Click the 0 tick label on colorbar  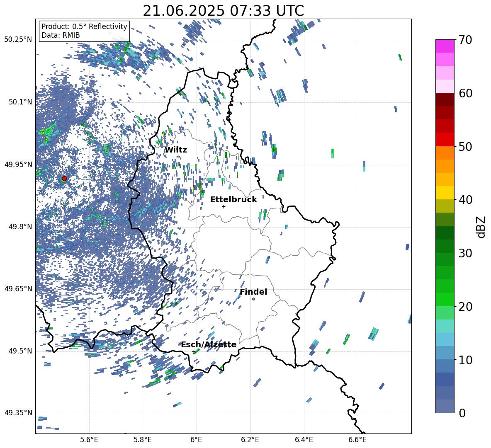click(462, 413)
